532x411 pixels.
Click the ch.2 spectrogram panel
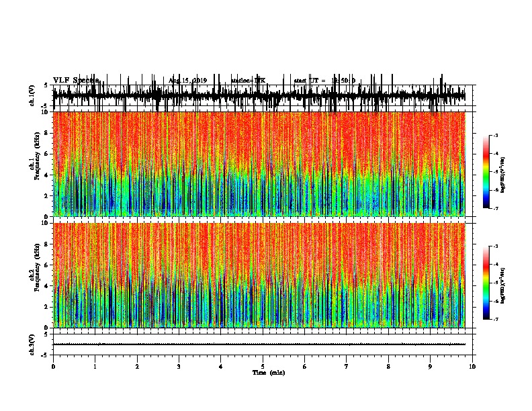click(263, 275)
